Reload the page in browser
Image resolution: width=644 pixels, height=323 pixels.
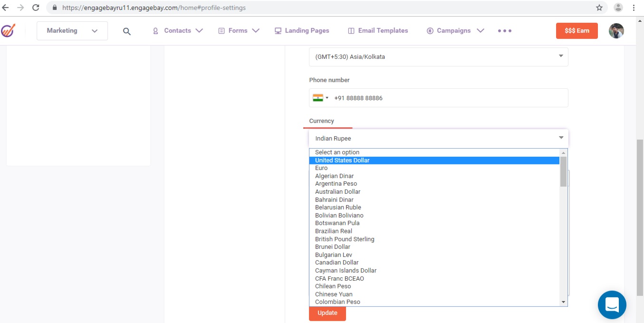click(36, 8)
